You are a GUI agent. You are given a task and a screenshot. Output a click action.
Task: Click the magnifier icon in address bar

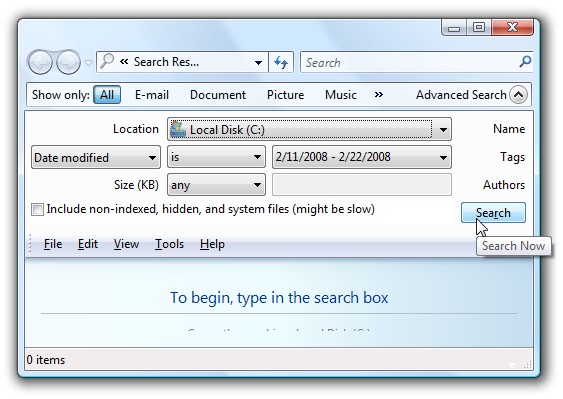[107, 61]
